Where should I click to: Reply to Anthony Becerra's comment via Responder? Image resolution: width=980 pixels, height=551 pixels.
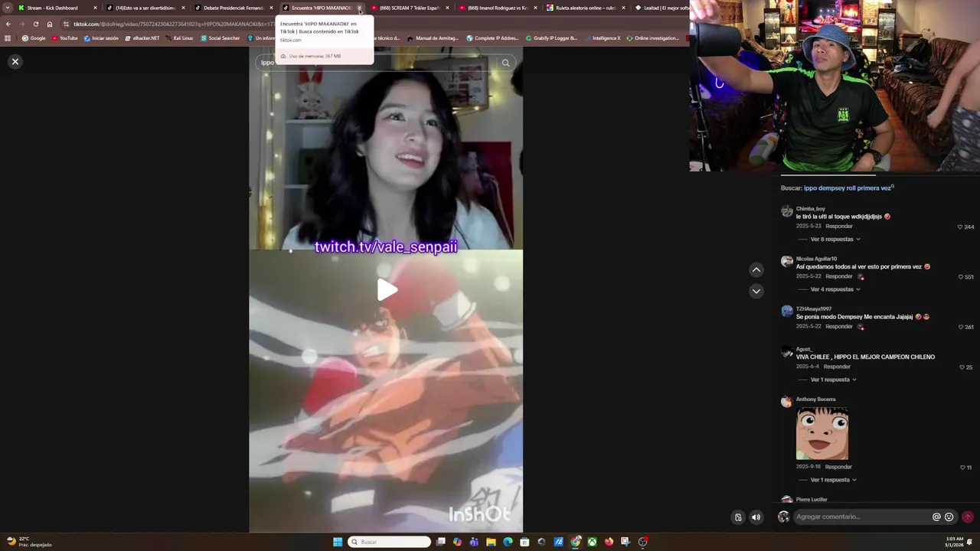838,467
